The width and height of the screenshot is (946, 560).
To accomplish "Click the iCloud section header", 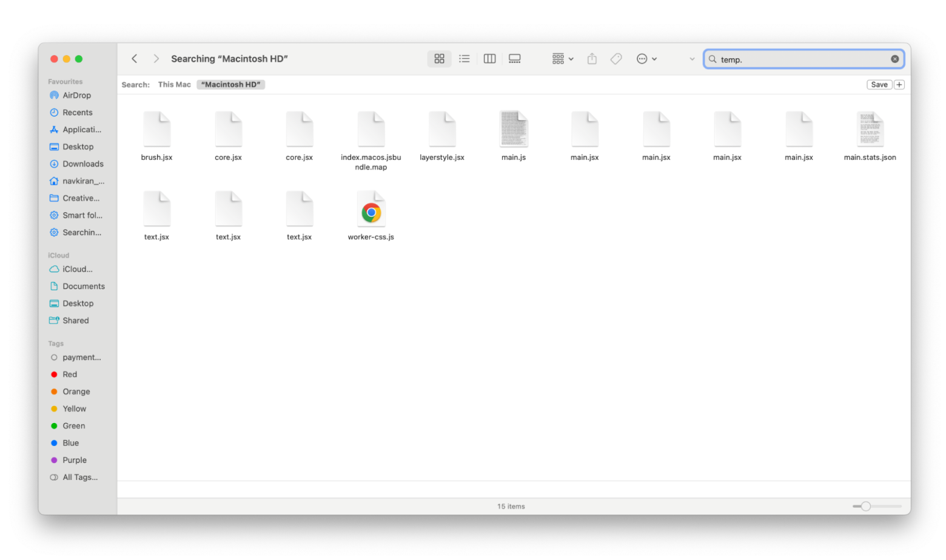I will [x=59, y=256].
